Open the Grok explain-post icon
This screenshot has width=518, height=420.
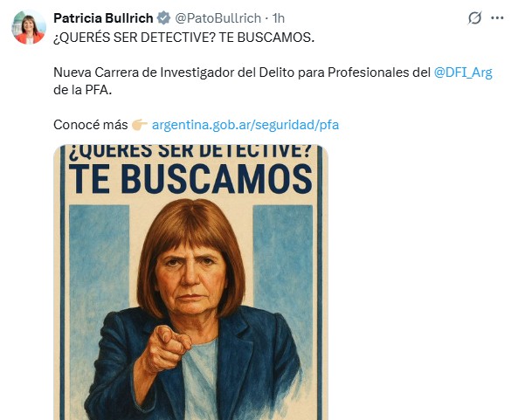tap(474, 17)
